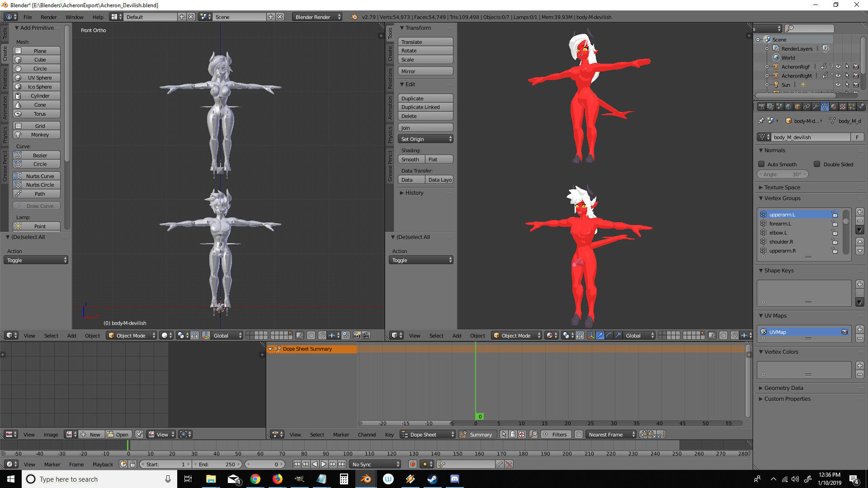This screenshot has width=868, height=488.
Task: Toggle the Summary button in dope sheet
Action: pyautogui.click(x=476, y=434)
